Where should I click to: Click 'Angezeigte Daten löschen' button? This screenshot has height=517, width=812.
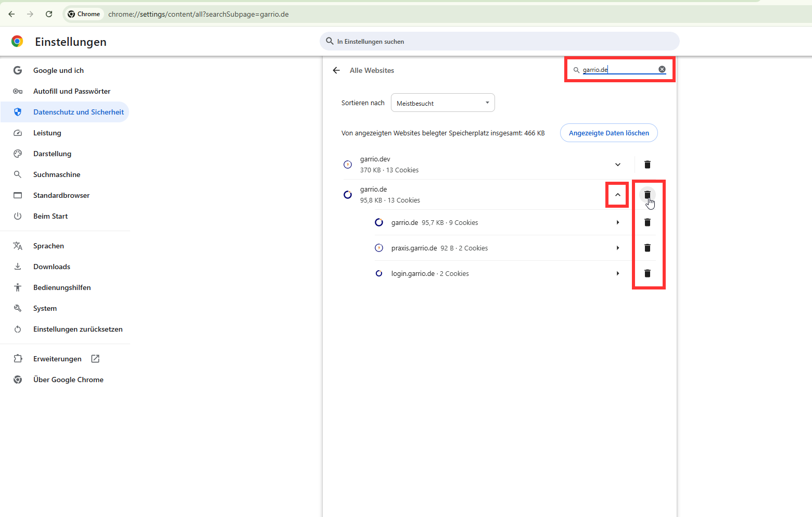(x=609, y=133)
